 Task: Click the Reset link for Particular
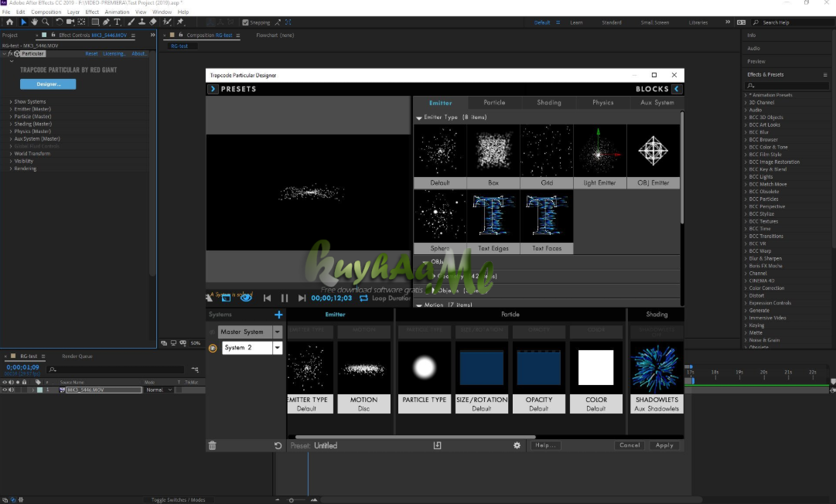tap(91, 54)
